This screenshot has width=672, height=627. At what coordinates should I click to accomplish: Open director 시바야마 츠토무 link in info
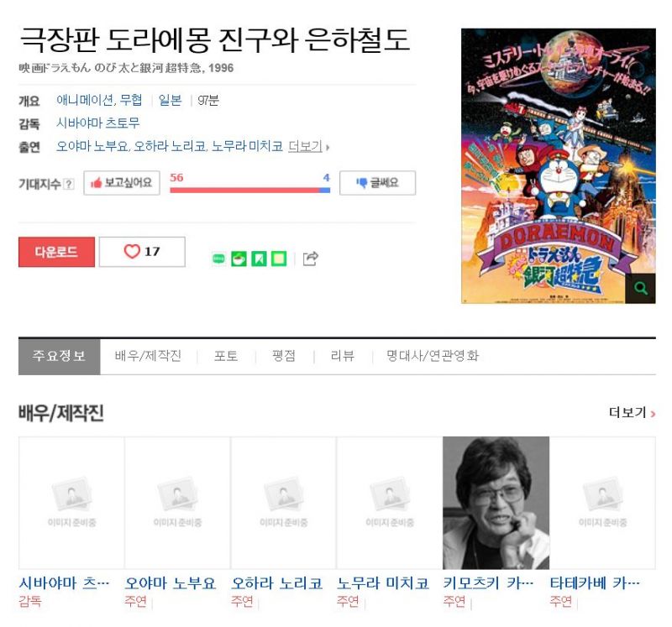tap(98, 123)
